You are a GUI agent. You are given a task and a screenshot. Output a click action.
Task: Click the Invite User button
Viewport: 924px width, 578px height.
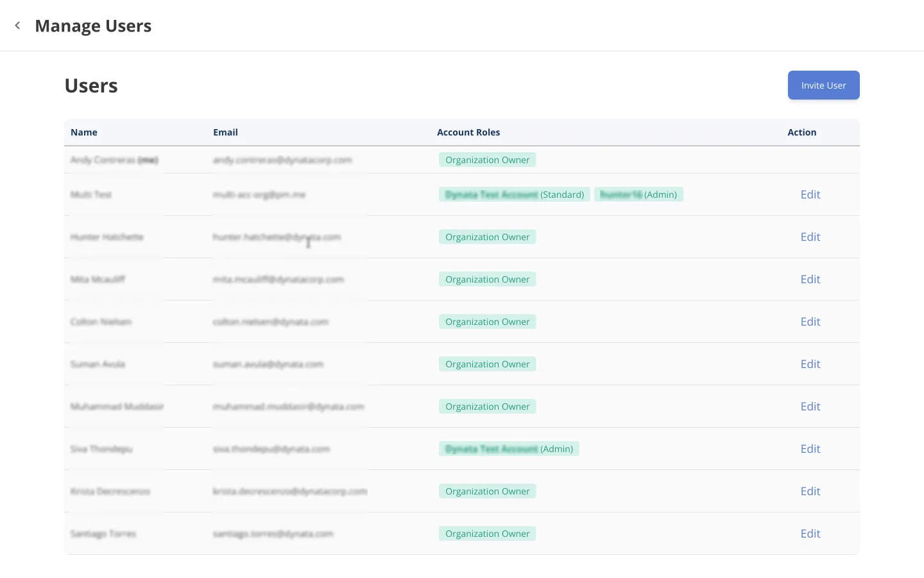pos(823,85)
